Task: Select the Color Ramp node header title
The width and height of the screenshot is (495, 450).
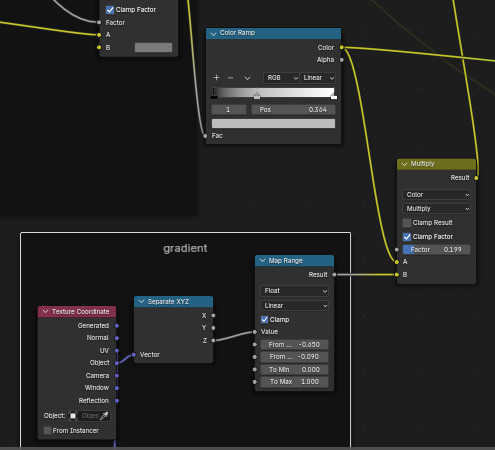Action: [237, 33]
